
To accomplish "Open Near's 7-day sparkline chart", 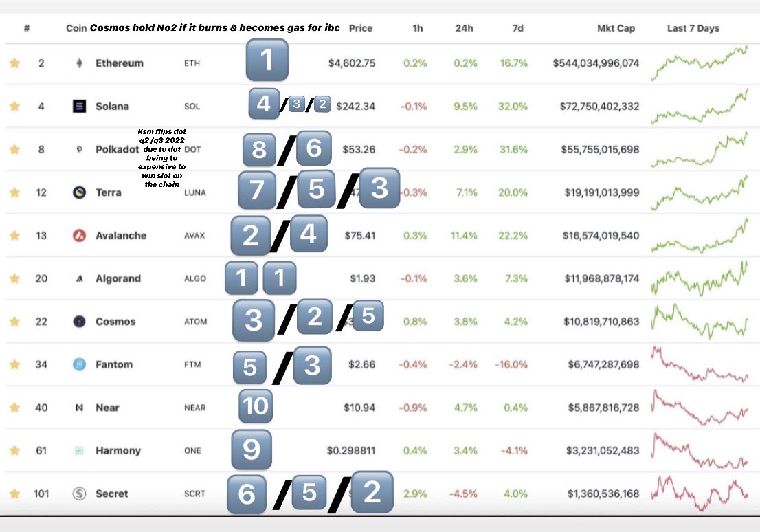I will (700, 408).
